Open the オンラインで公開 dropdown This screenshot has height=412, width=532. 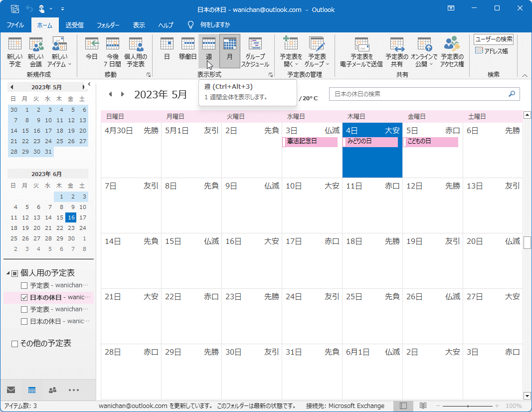[x=424, y=52]
